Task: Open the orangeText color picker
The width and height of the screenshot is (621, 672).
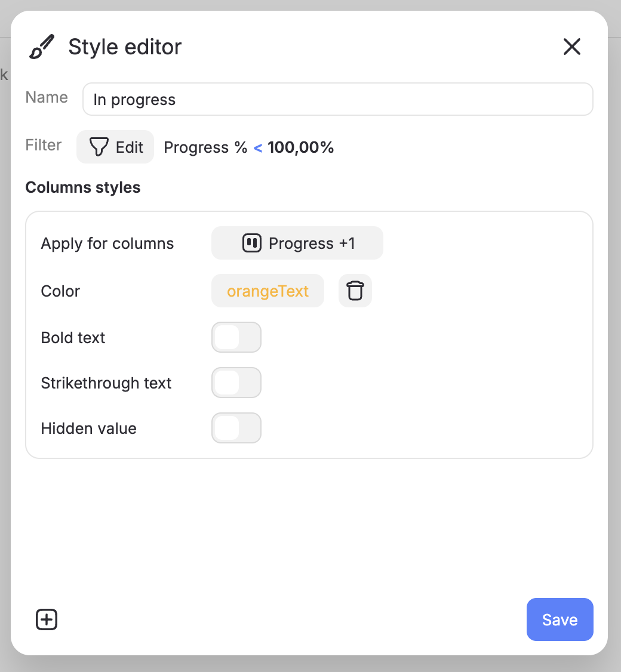Action: [268, 291]
